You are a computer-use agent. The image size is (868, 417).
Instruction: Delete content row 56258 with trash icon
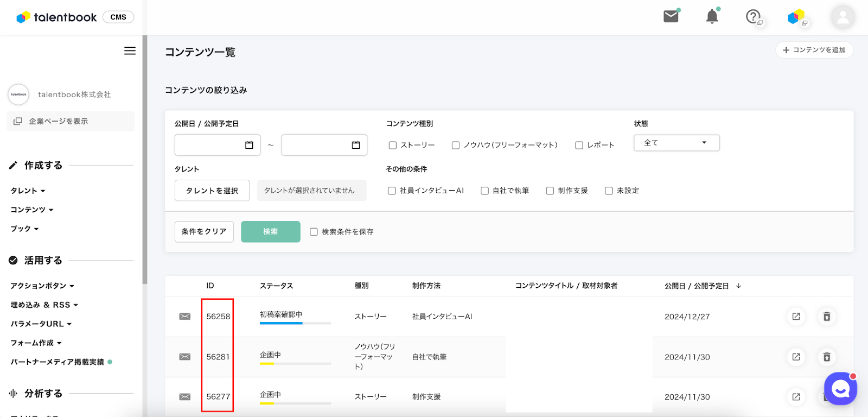826,317
